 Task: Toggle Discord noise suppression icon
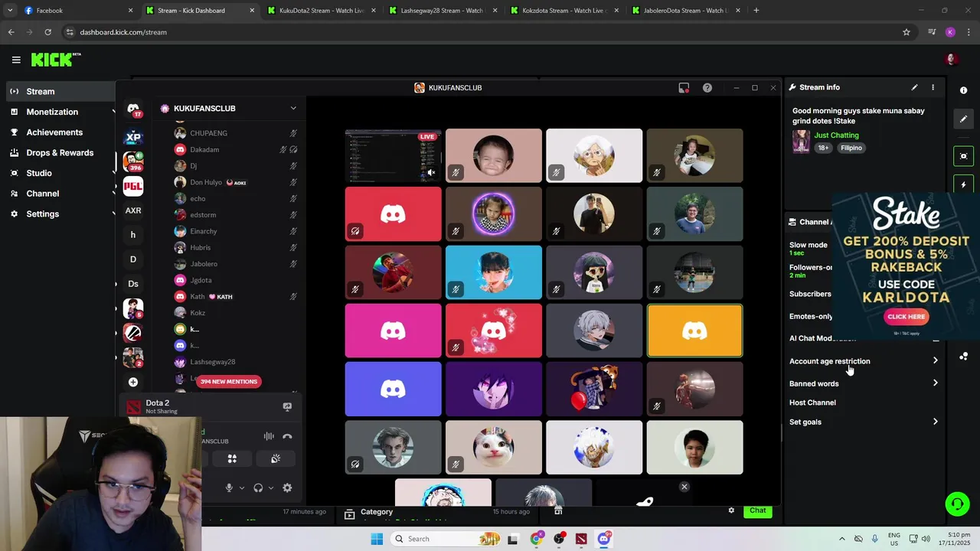pos(269,436)
